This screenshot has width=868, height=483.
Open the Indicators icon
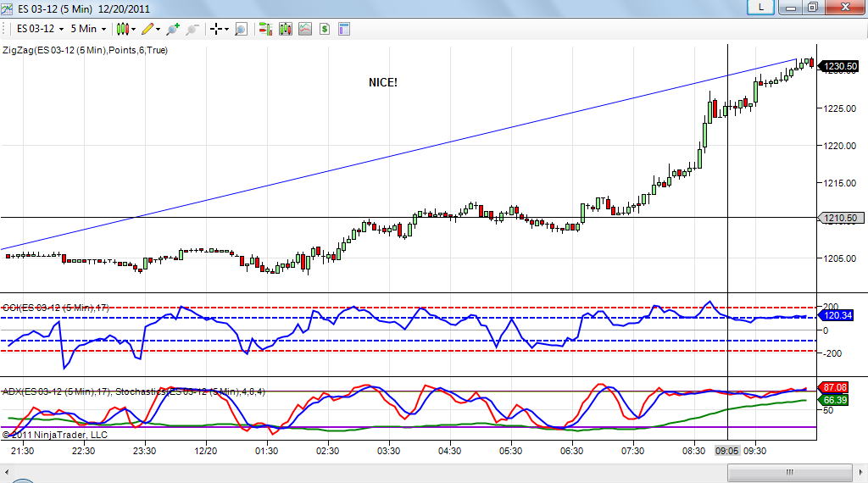pyautogui.click(x=305, y=29)
